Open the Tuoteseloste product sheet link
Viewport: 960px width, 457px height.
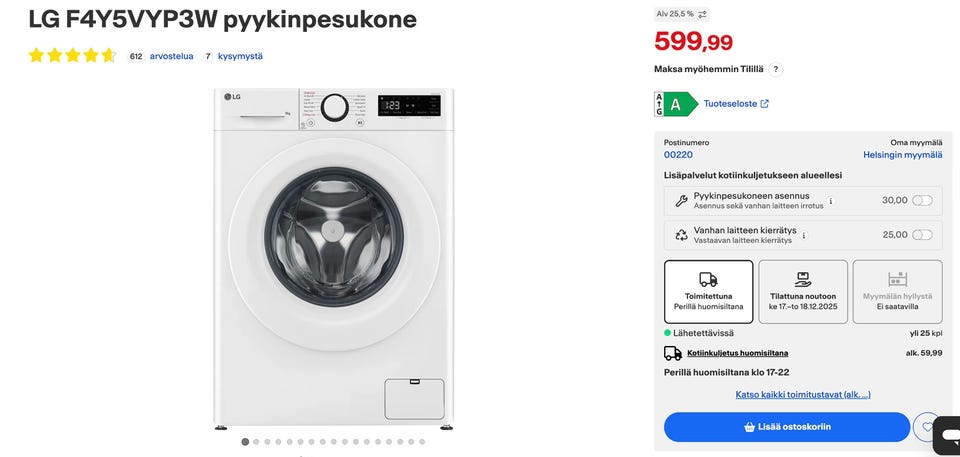pyautogui.click(x=736, y=104)
